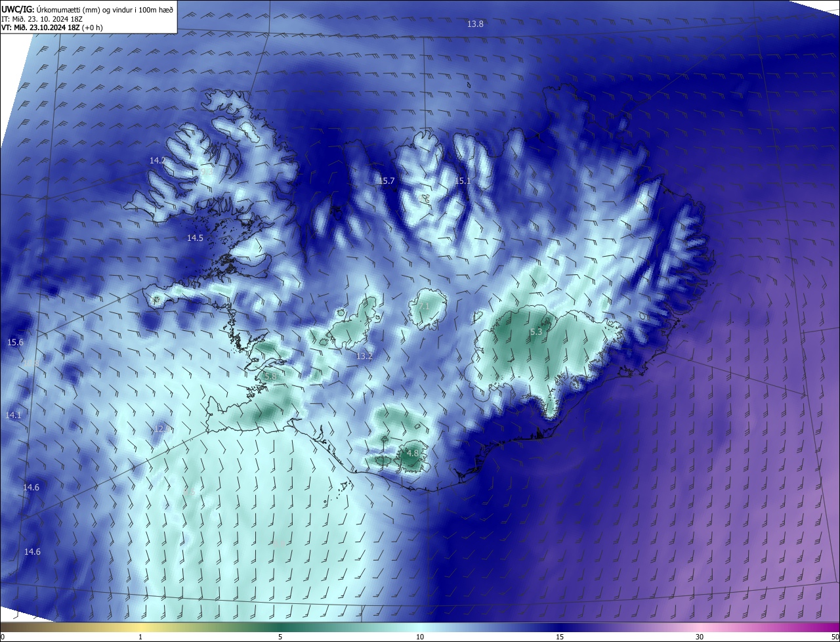Click the 15.6 value label on the map
The height and width of the screenshot is (642, 840).
[x=15, y=343]
